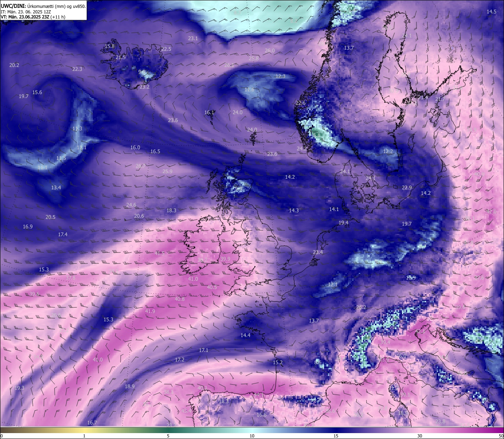504x439 pixels.
Task: Click the 12.1 map value
Action: tap(333, 285)
